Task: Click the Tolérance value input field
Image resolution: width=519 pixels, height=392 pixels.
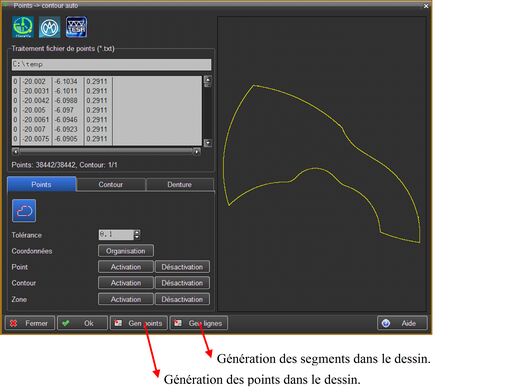Action: point(116,234)
